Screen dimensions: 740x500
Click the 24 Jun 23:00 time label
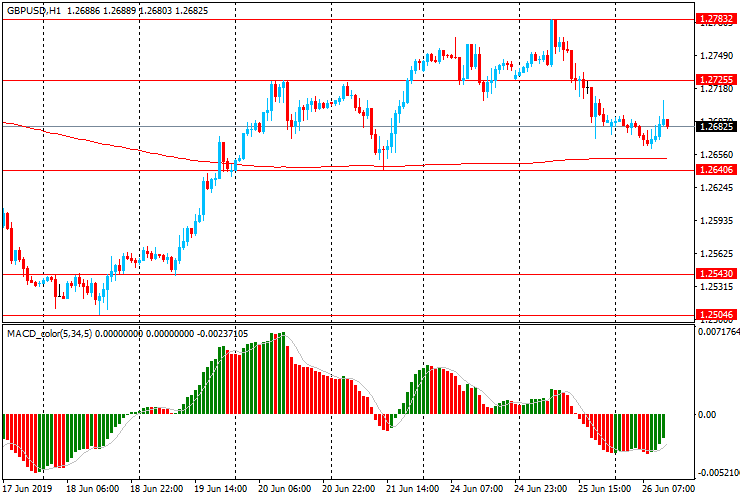(541, 488)
